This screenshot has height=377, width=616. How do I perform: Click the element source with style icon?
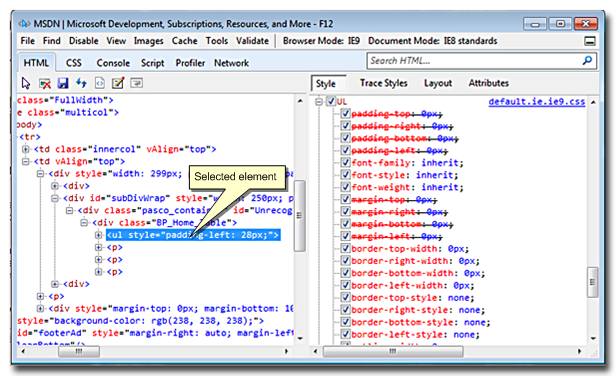point(100,83)
